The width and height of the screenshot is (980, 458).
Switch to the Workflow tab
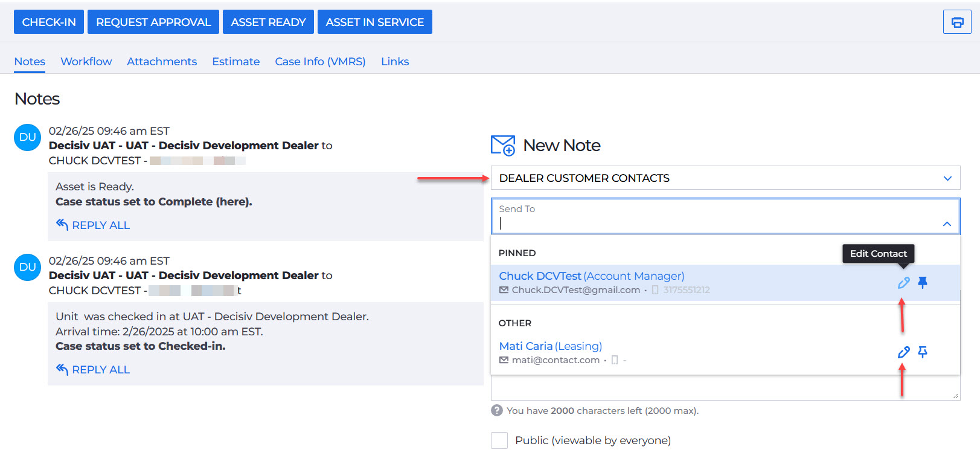tap(86, 62)
